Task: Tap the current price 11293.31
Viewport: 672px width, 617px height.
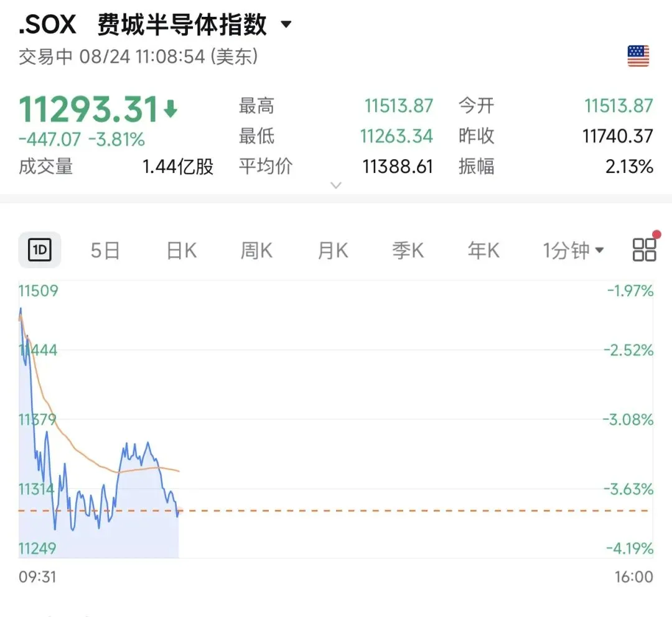Action: pos(88,109)
